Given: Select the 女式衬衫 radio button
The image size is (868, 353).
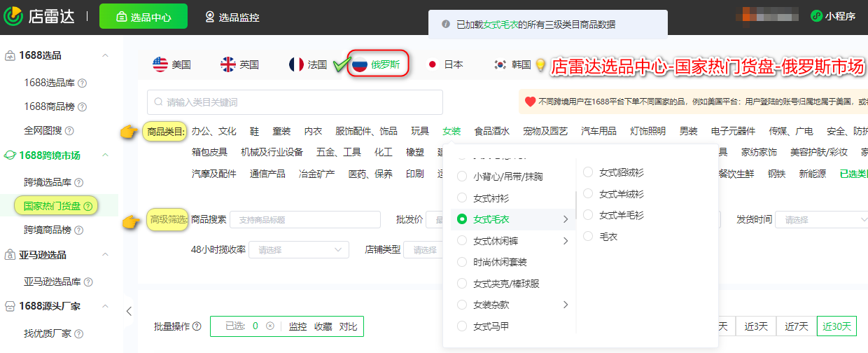Looking at the screenshot, I should pos(462,198).
